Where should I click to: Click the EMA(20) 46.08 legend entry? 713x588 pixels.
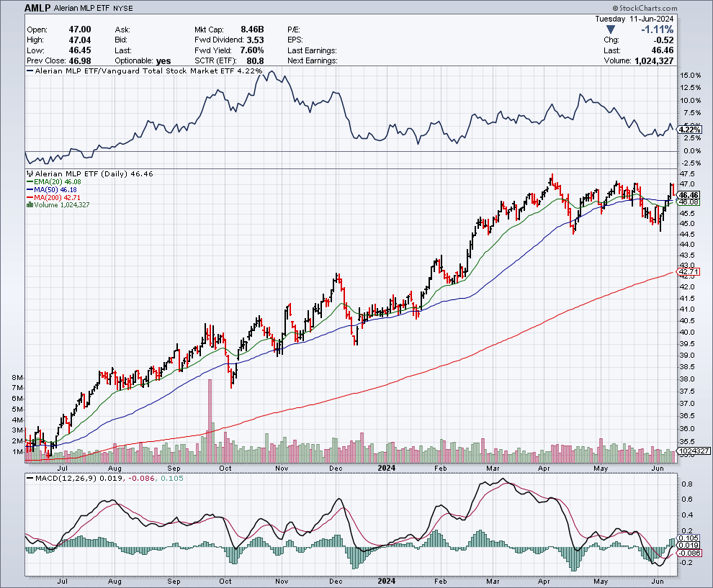(54, 182)
